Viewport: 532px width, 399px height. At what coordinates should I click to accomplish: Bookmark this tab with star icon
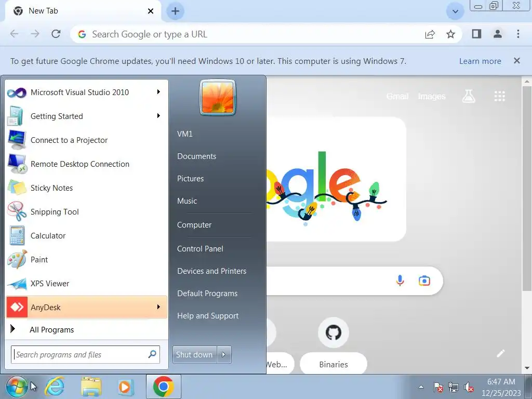coord(450,34)
